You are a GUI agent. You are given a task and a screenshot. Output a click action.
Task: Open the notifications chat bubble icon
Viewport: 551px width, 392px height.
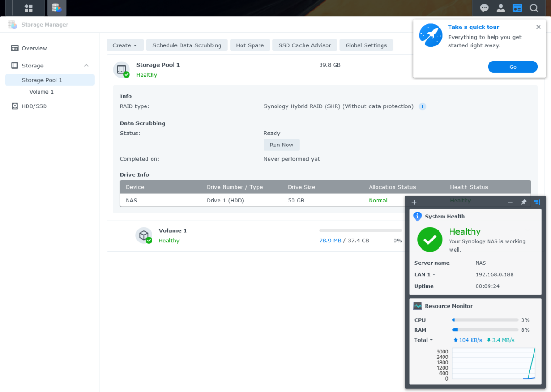click(x=484, y=8)
